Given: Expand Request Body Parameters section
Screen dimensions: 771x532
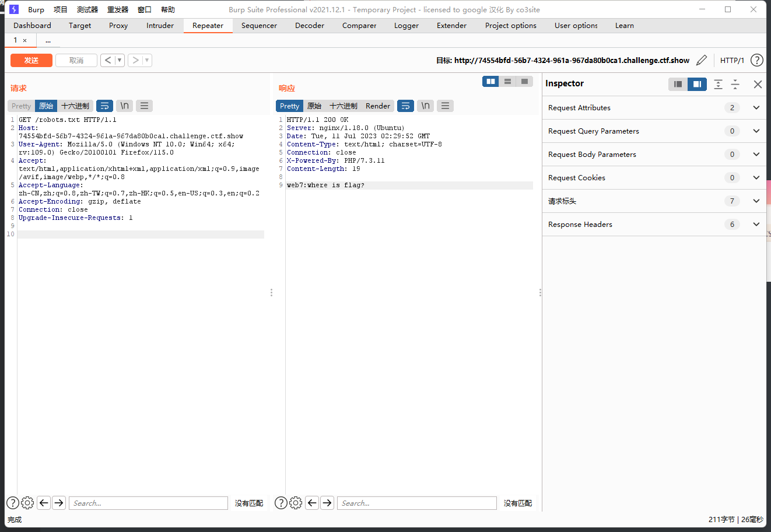Looking at the screenshot, I should coord(654,154).
